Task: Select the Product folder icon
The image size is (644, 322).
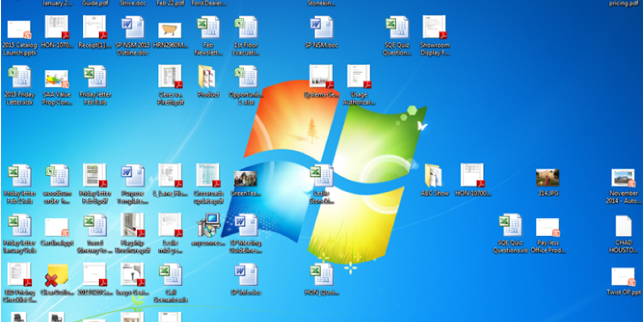Action: click(x=208, y=77)
